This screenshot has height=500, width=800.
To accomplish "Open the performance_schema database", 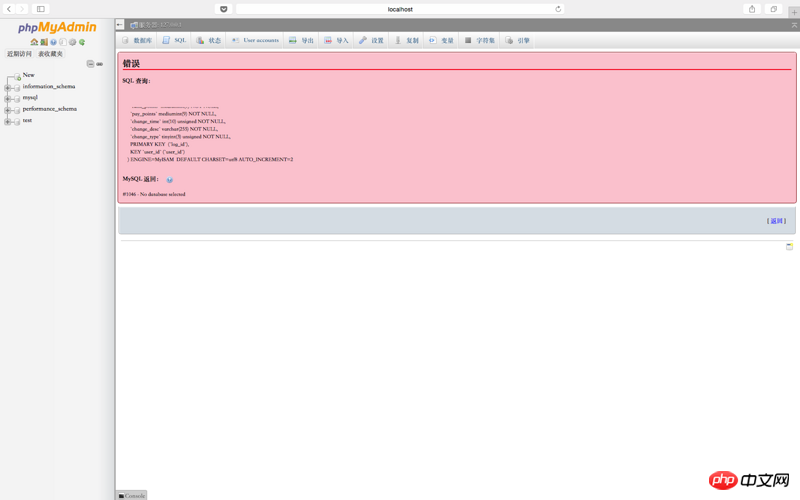I will click(49, 109).
